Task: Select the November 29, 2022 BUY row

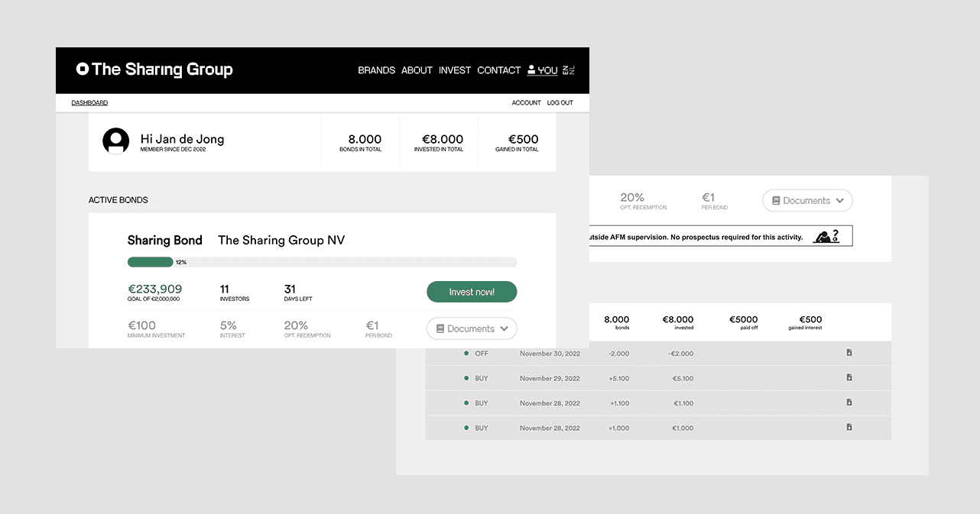Action: click(x=658, y=378)
